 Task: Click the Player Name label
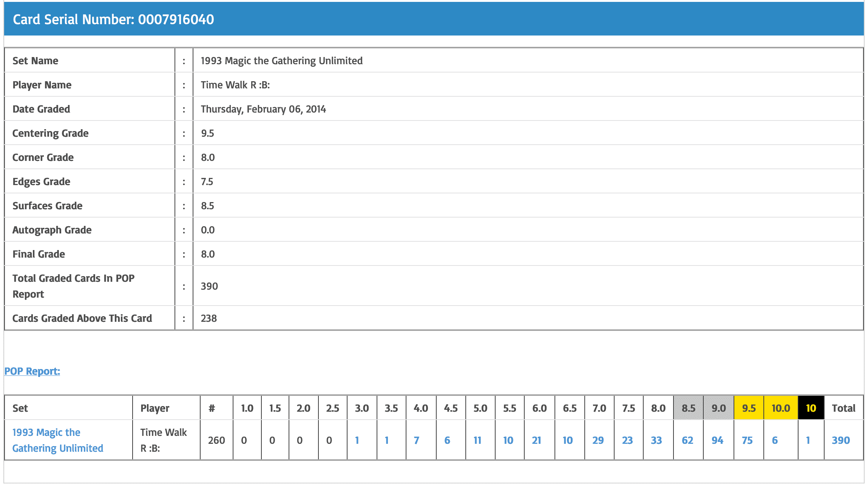pos(42,85)
